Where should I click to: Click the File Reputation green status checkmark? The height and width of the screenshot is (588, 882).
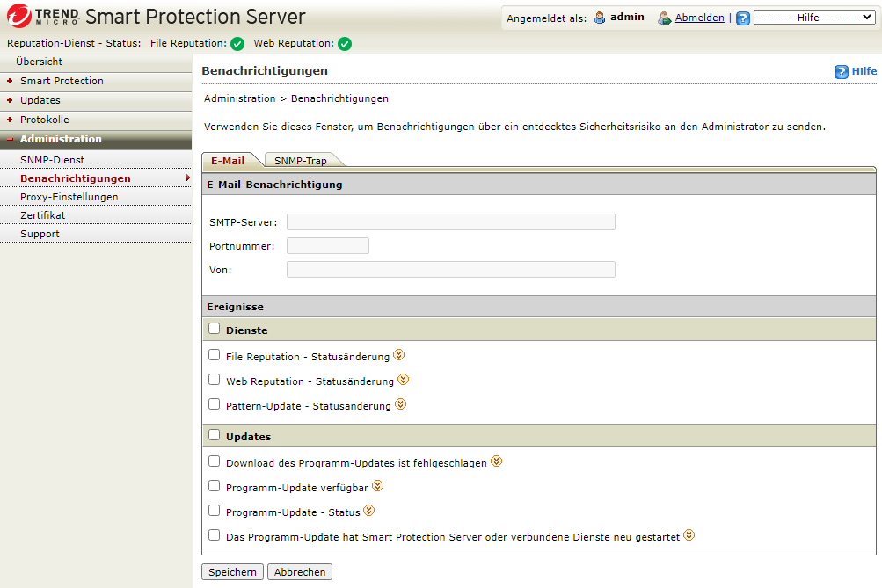[x=237, y=44]
